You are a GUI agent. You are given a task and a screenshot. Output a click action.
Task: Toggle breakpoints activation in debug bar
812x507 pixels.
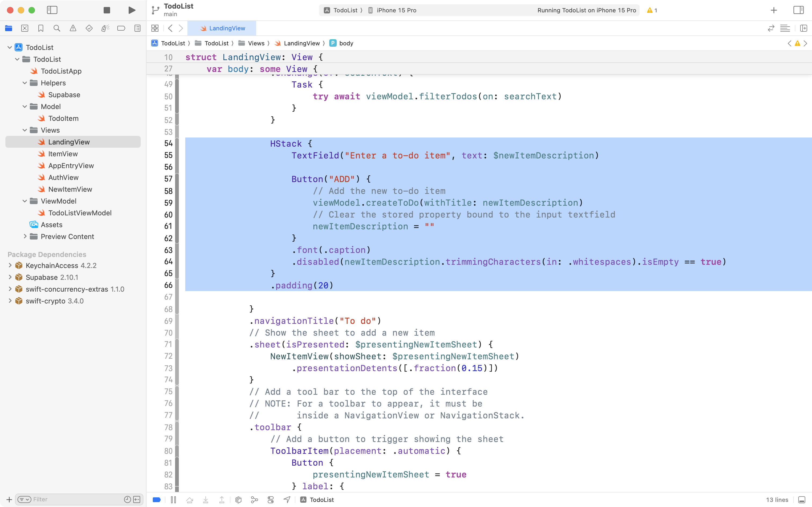pos(157,500)
